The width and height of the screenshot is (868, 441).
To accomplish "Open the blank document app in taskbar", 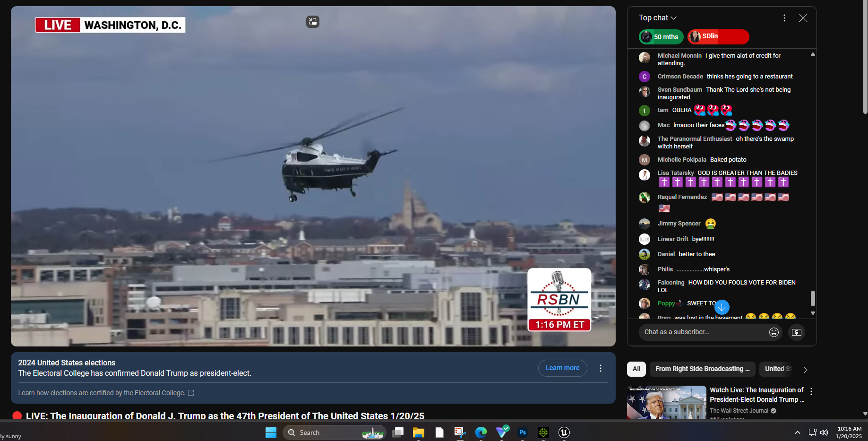I will tap(439, 432).
